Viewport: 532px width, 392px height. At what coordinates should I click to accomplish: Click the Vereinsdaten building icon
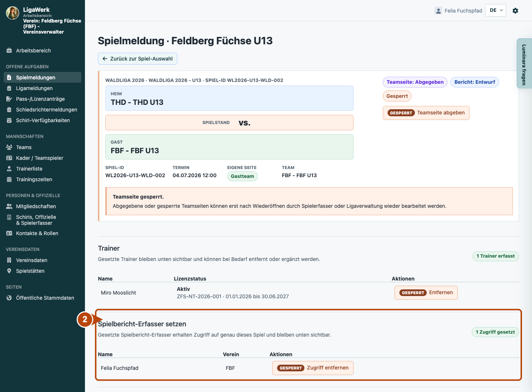click(x=9, y=260)
